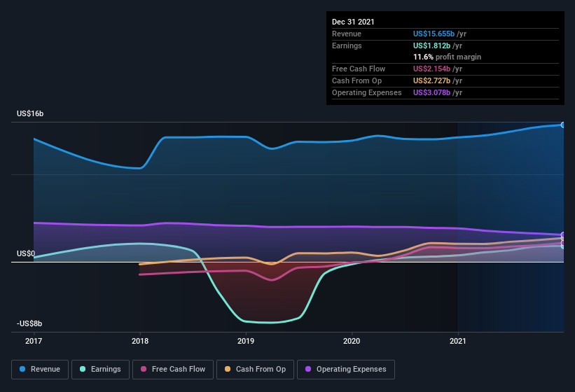The image size is (575, 392).
Task: Click the US$2.154b free cash flow value
Action: (431, 69)
